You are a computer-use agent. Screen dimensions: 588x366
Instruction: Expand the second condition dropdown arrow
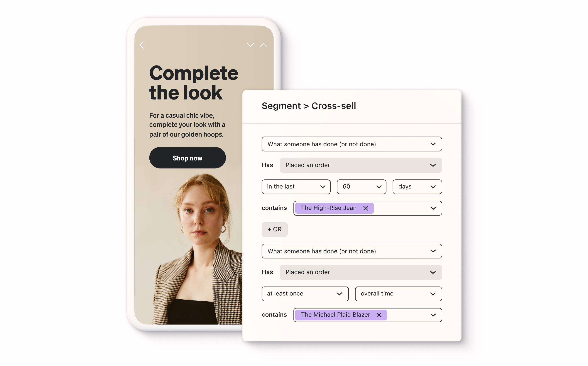(433, 251)
